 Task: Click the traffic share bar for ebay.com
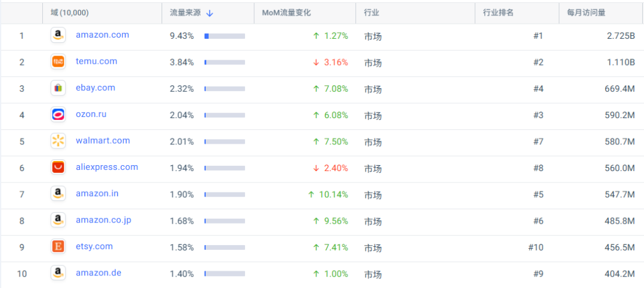click(225, 89)
